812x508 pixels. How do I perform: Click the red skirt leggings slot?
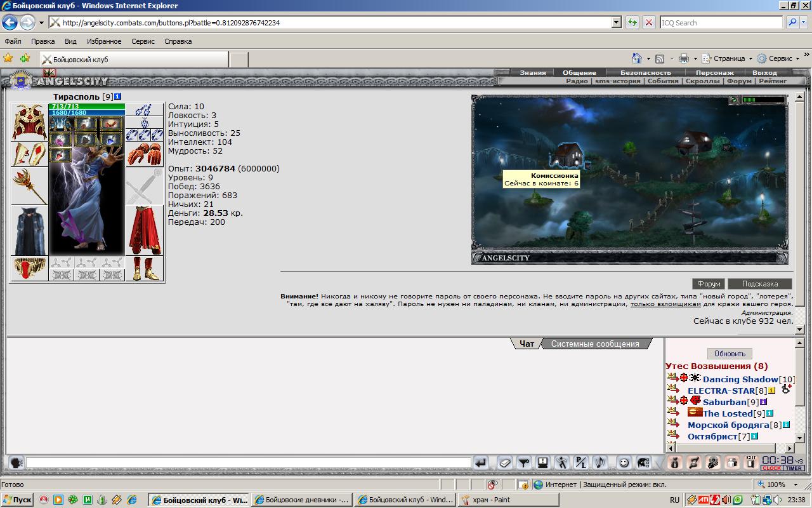145,231
